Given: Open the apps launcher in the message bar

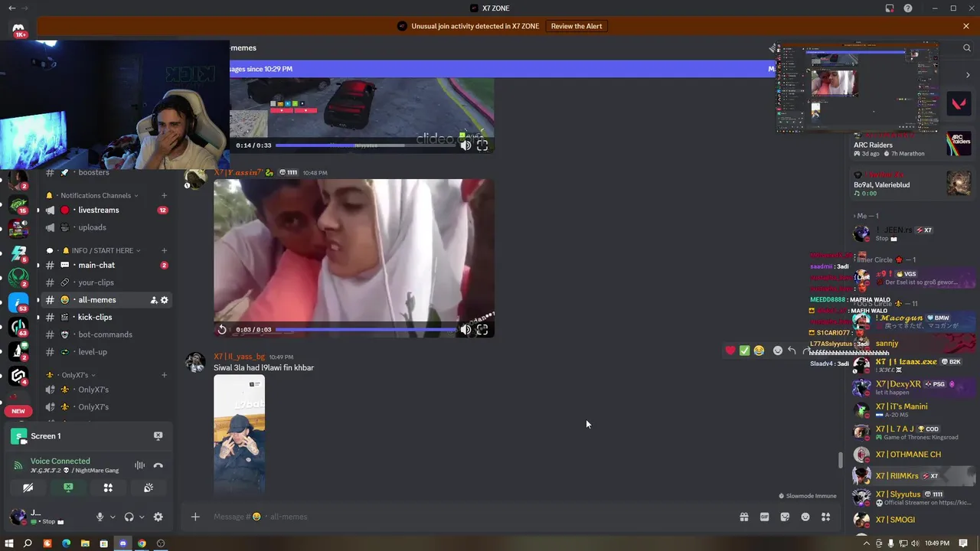Looking at the screenshot, I should (x=825, y=517).
